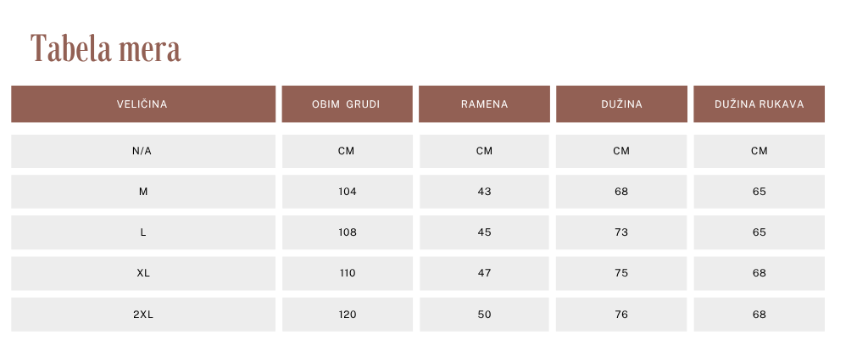Click the RAMENA header cell
868x363 pixels.
[484, 103]
